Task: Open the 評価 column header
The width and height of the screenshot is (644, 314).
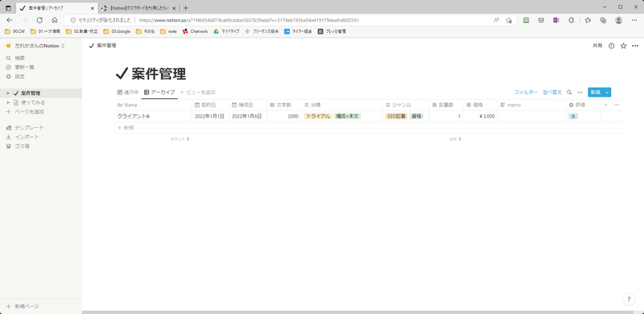Action: pos(583,105)
